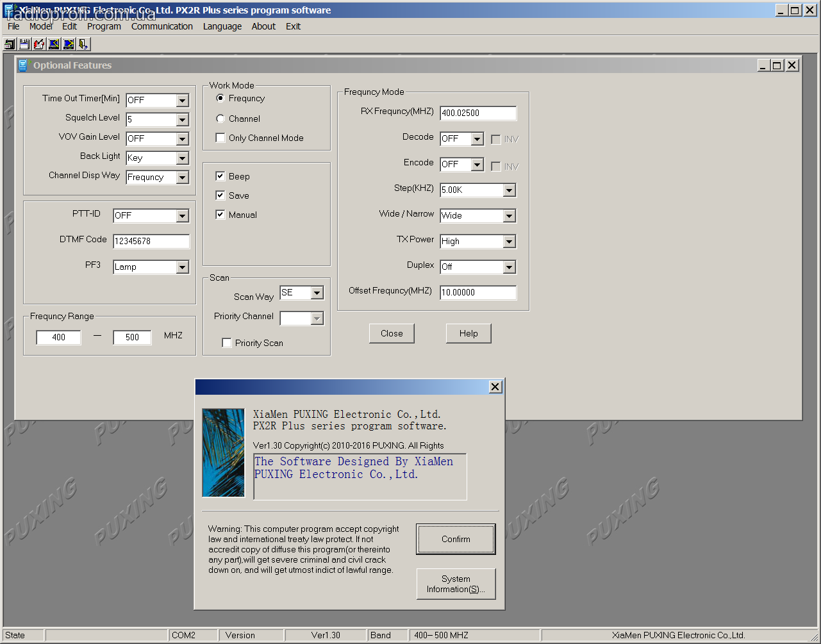Click the edit pencil toolbar icon
This screenshot has width=821, height=644.
pos(39,44)
